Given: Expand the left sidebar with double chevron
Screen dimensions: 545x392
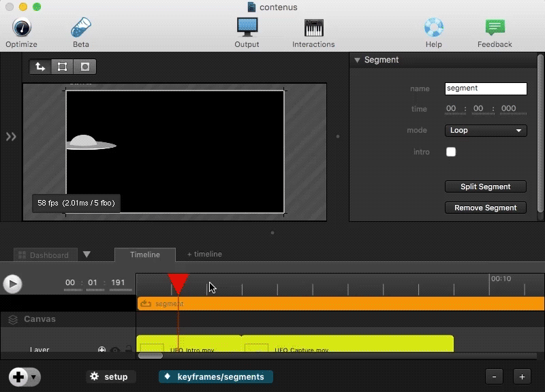Looking at the screenshot, I should tap(11, 137).
